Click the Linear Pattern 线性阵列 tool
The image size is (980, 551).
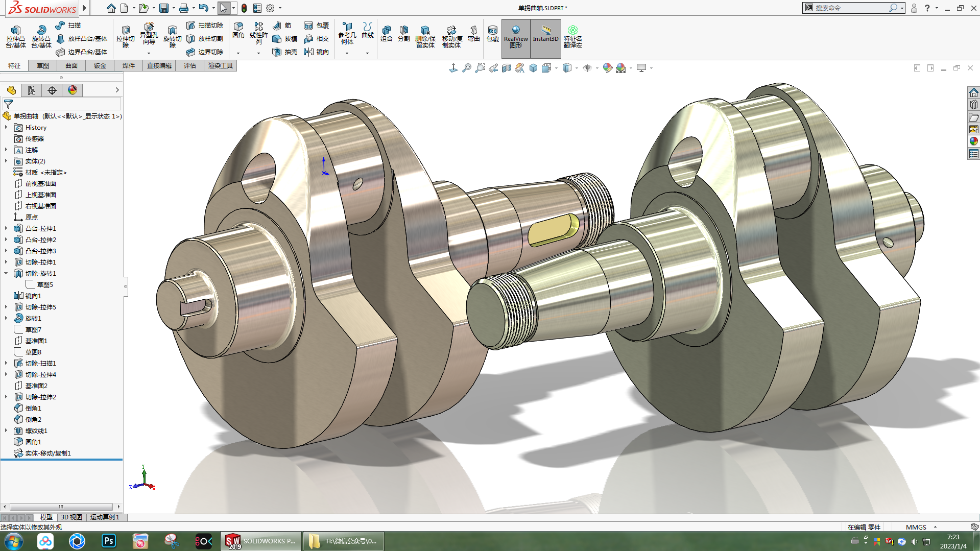[x=259, y=33]
